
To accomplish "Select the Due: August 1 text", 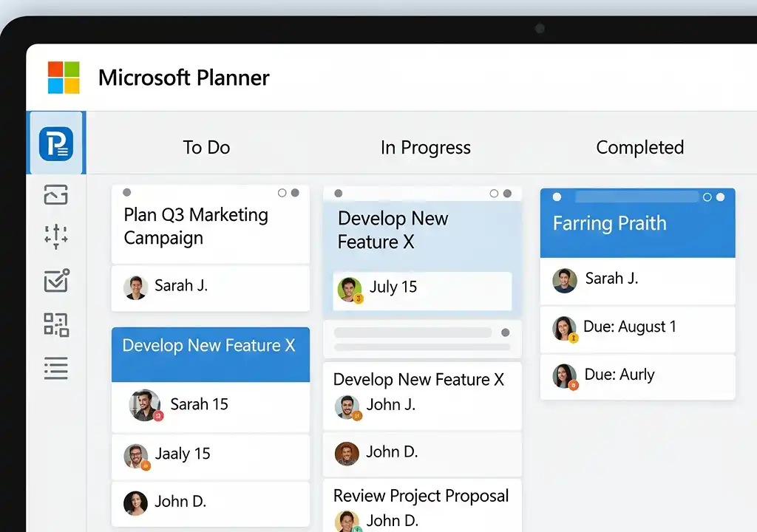I will click(x=630, y=327).
